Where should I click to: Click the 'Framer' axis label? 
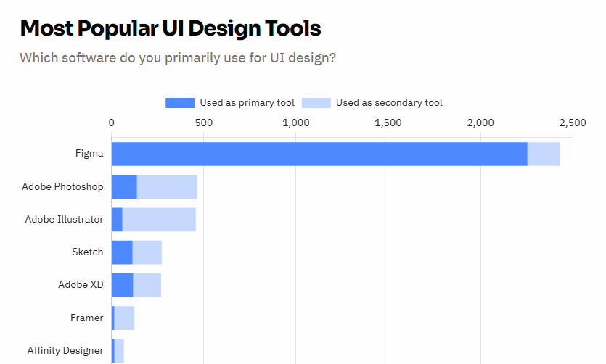point(87,318)
